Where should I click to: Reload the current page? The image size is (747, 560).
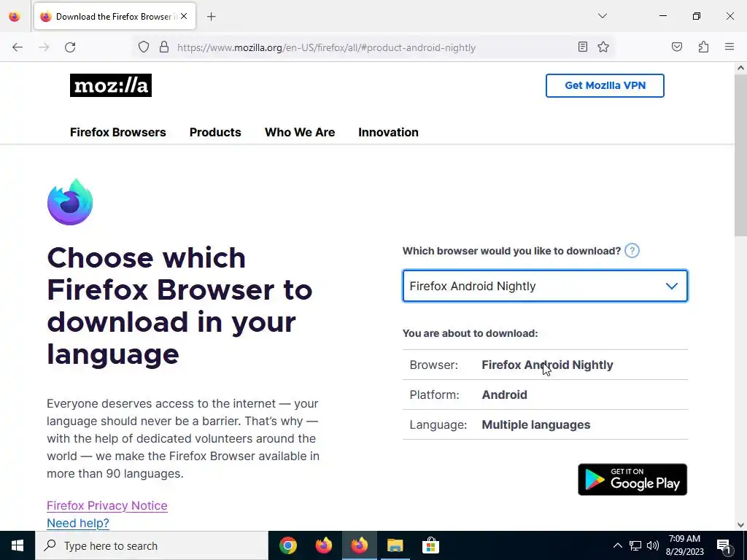(x=70, y=47)
